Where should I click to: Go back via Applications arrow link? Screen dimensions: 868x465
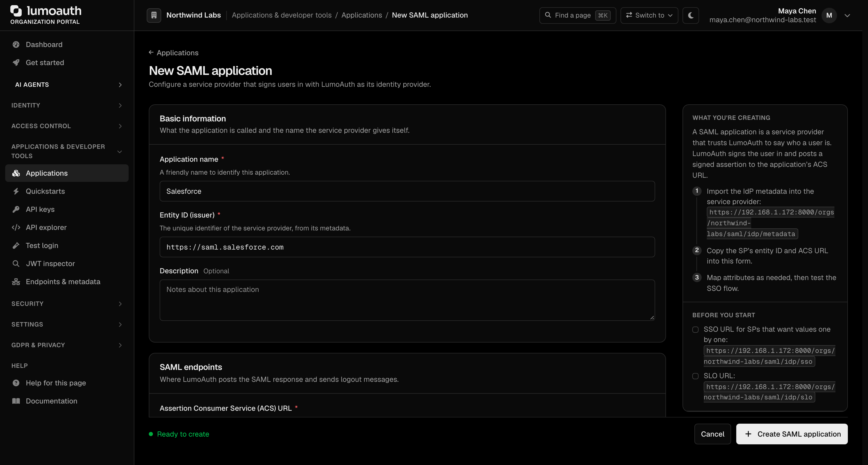174,53
